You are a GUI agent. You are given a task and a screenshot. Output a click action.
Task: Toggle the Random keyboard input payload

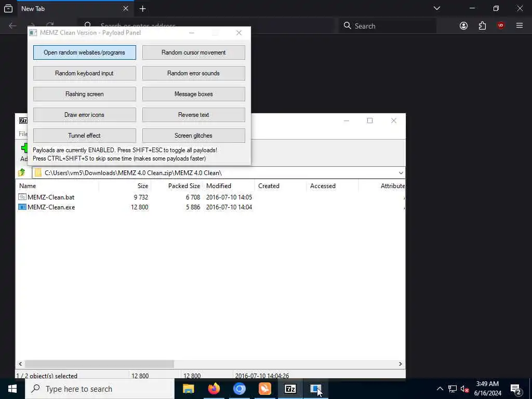coord(85,73)
